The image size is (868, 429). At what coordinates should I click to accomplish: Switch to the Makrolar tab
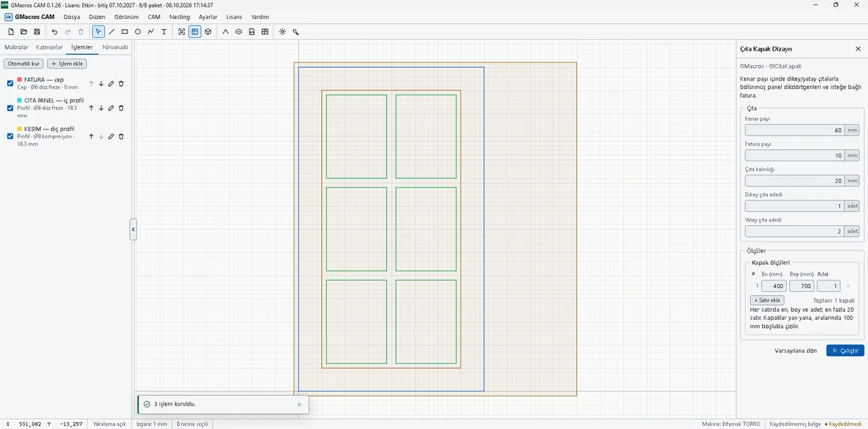point(16,47)
